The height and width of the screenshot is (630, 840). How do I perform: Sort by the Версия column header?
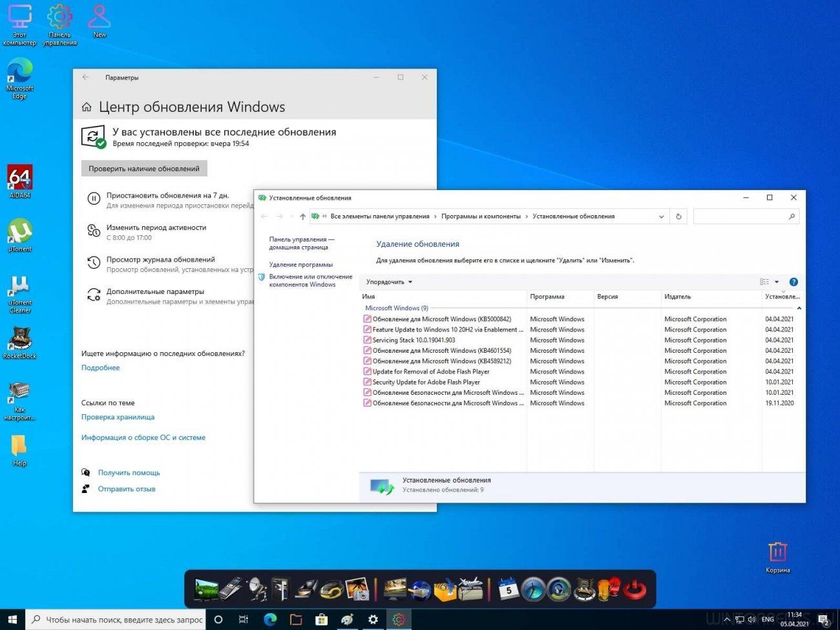click(627, 297)
